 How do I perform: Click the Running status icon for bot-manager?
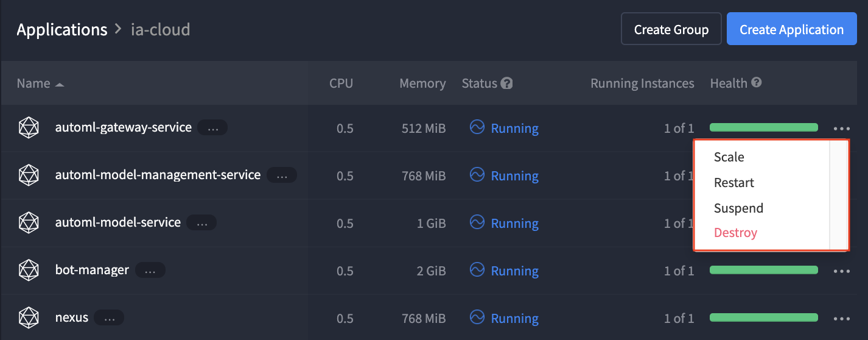click(x=477, y=269)
